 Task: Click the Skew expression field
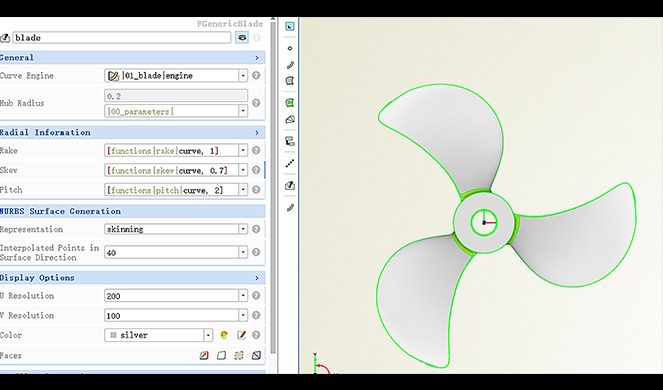[x=171, y=170]
